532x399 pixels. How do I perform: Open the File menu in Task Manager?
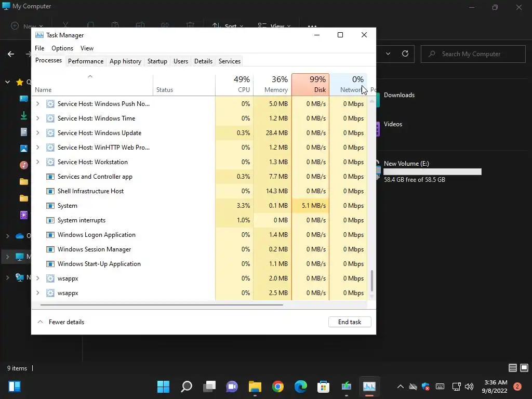tap(39, 48)
